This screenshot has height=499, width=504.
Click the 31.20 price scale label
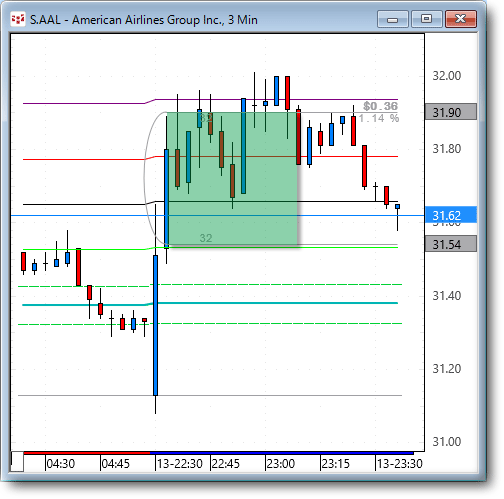pos(447,369)
